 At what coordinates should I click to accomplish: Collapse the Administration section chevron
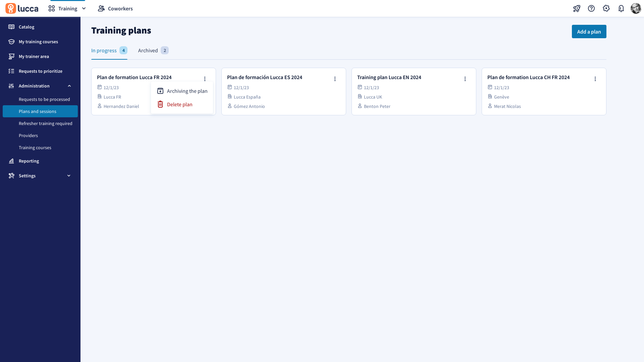pos(69,86)
